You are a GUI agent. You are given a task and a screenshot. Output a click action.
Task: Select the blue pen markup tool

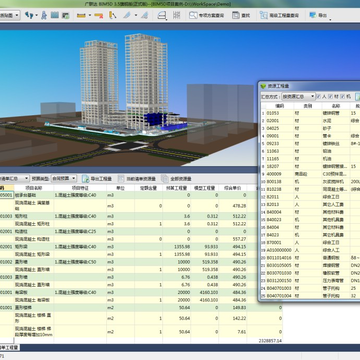coord(127,15)
